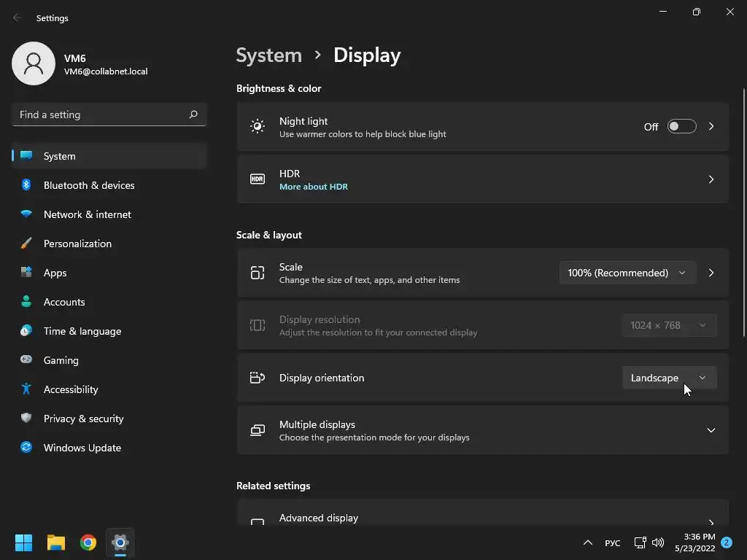
Task: Select System in the sidebar
Action: tap(109, 156)
